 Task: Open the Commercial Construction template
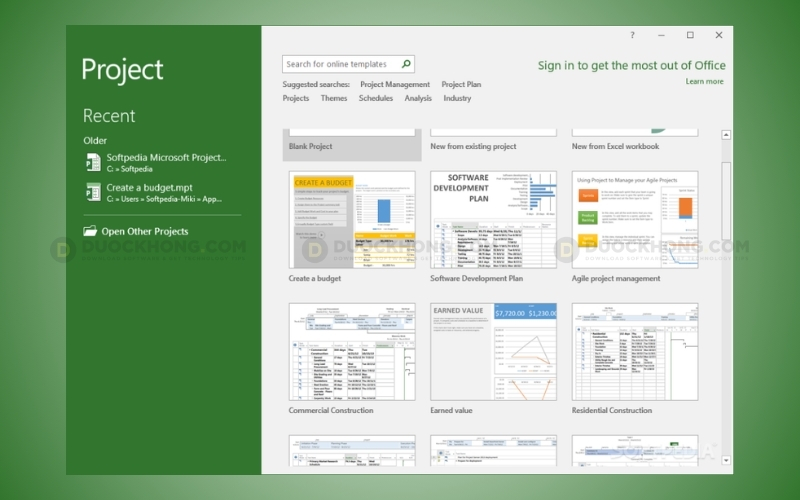pos(352,352)
